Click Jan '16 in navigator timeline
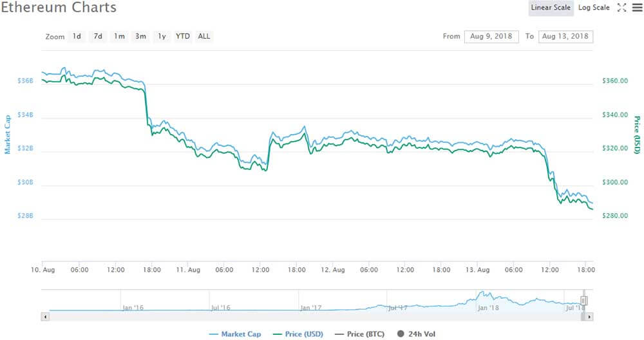The width and height of the screenshot is (644, 340). pyautogui.click(x=133, y=308)
